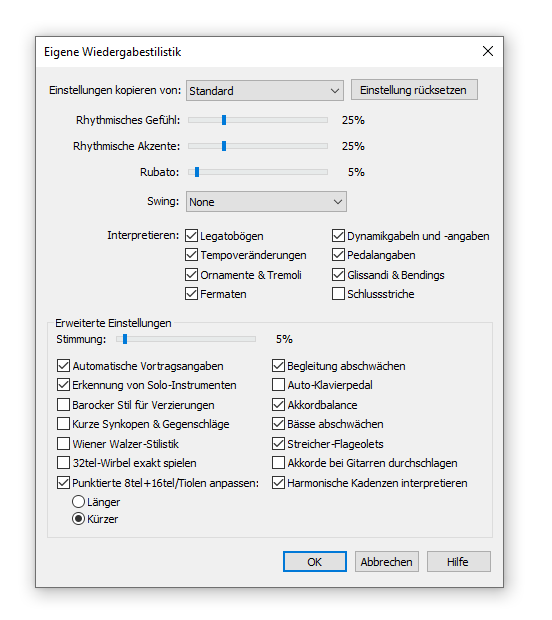Enable the Schlussstriche checkbox
The image size is (552, 620).
pos(338,294)
